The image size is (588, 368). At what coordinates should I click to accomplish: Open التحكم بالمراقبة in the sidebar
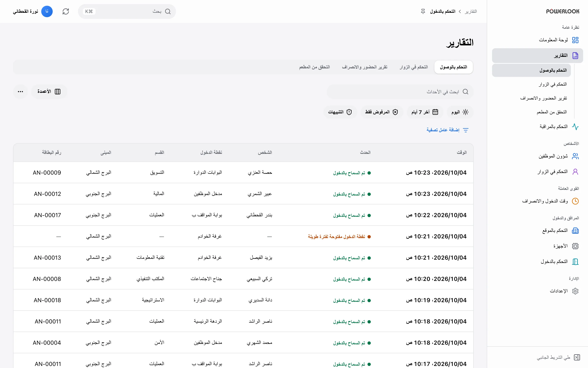click(x=537, y=127)
